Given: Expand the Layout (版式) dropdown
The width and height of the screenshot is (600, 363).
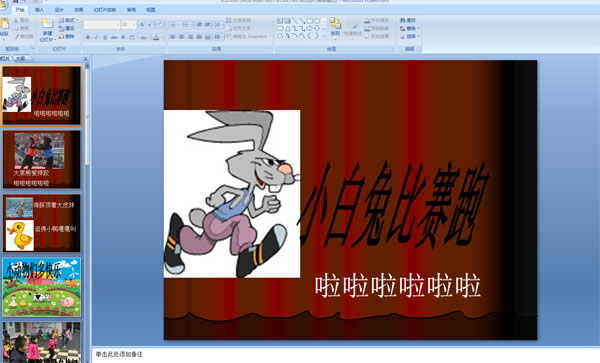Looking at the screenshot, I should pos(68,20).
